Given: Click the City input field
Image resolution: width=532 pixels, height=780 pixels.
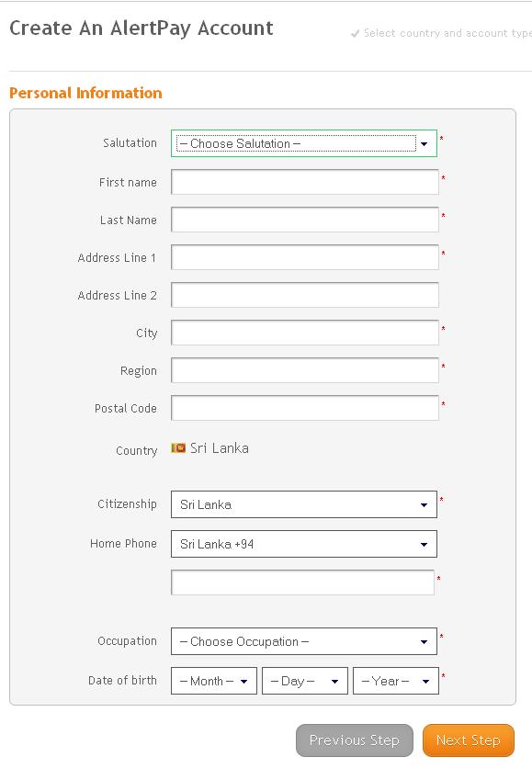Looking at the screenshot, I should point(303,332).
